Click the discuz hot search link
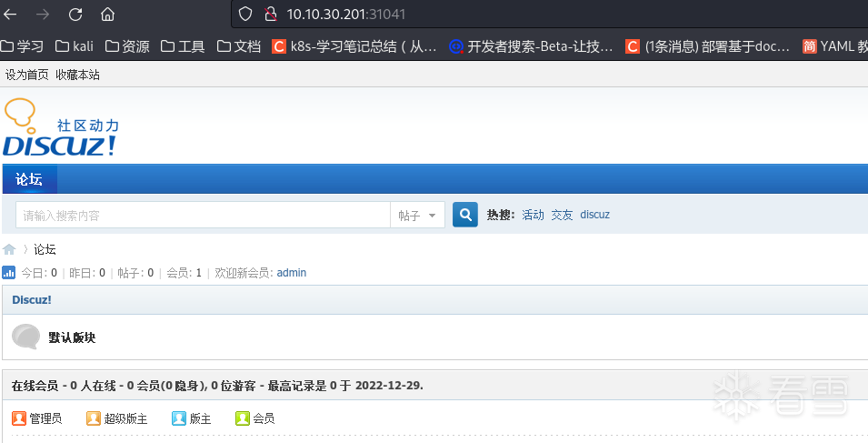 coord(595,215)
